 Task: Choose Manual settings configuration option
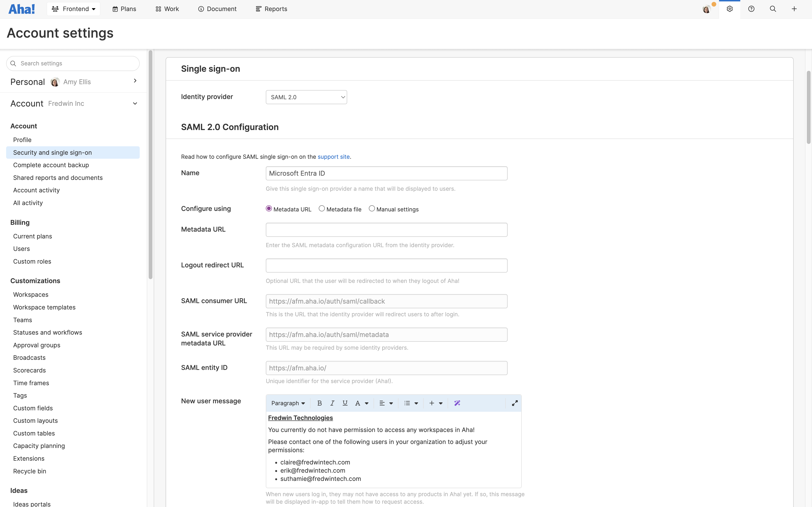coord(372,208)
